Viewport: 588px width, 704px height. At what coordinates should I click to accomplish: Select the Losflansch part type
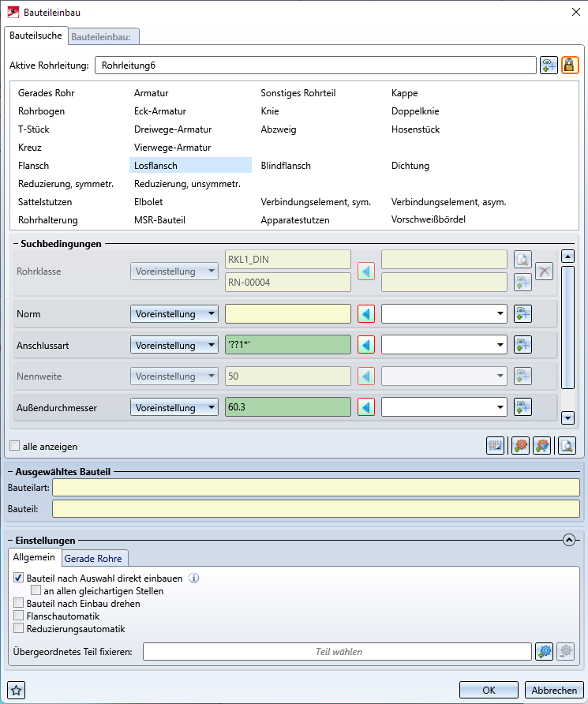click(190, 165)
